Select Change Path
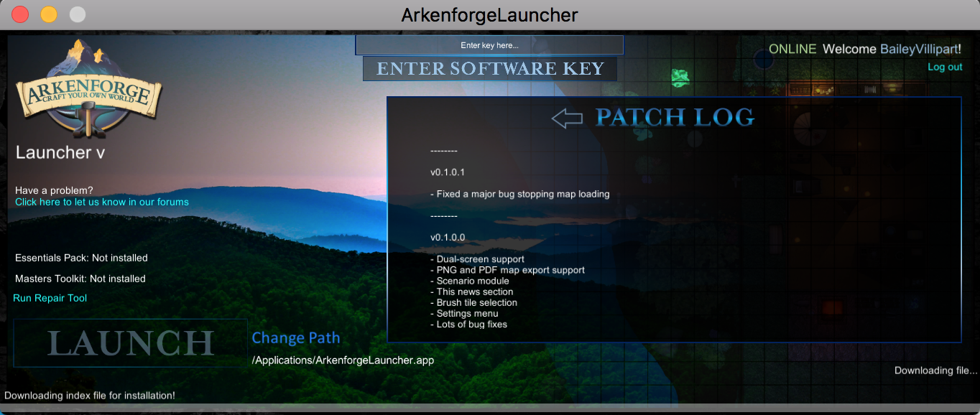Viewport: 980px width, 415px height. click(296, 337)
